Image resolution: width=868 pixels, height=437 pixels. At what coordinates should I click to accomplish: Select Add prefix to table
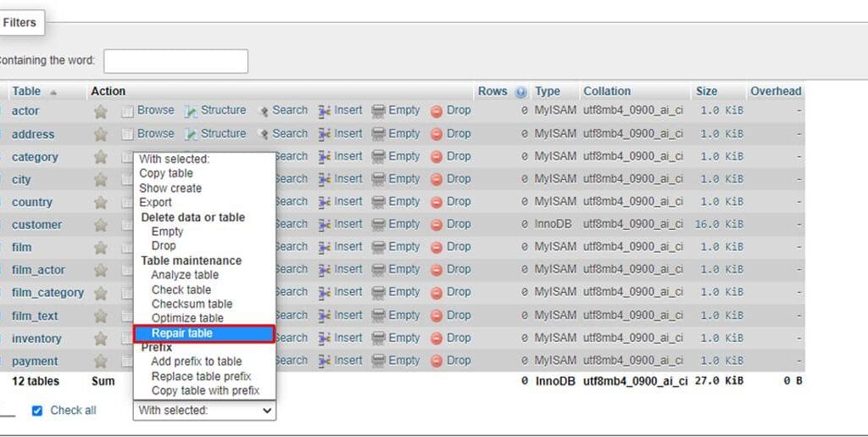(x=196, y=361)
